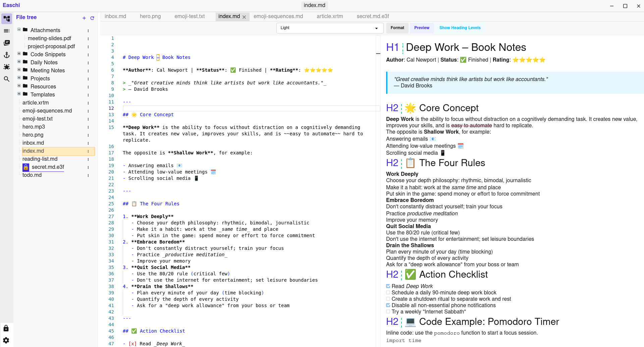The height and width of the screenshot is (347, 644).
Task: Open options menu for Resources folder
Action: [88, 87]
